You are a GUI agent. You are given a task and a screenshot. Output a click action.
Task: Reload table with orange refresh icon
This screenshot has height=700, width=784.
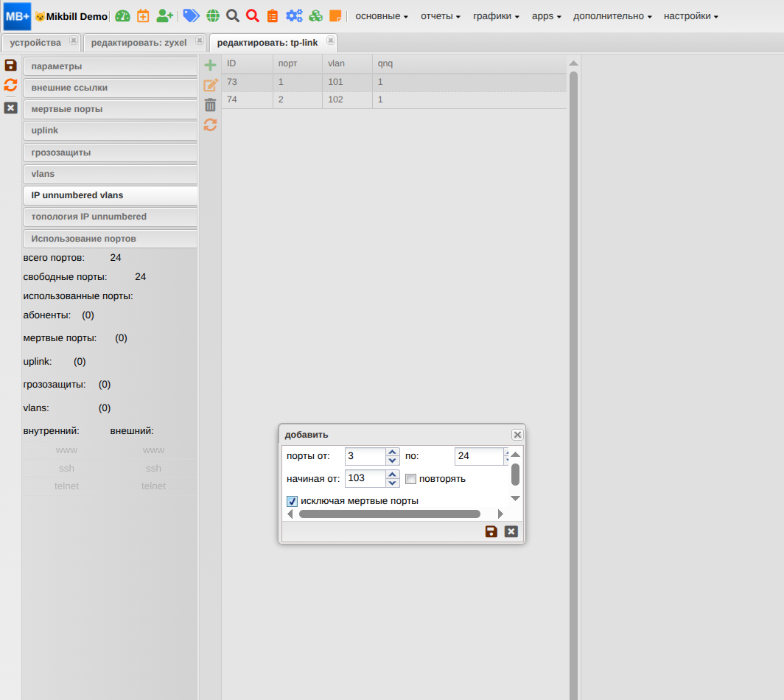[x=210, y=125]
